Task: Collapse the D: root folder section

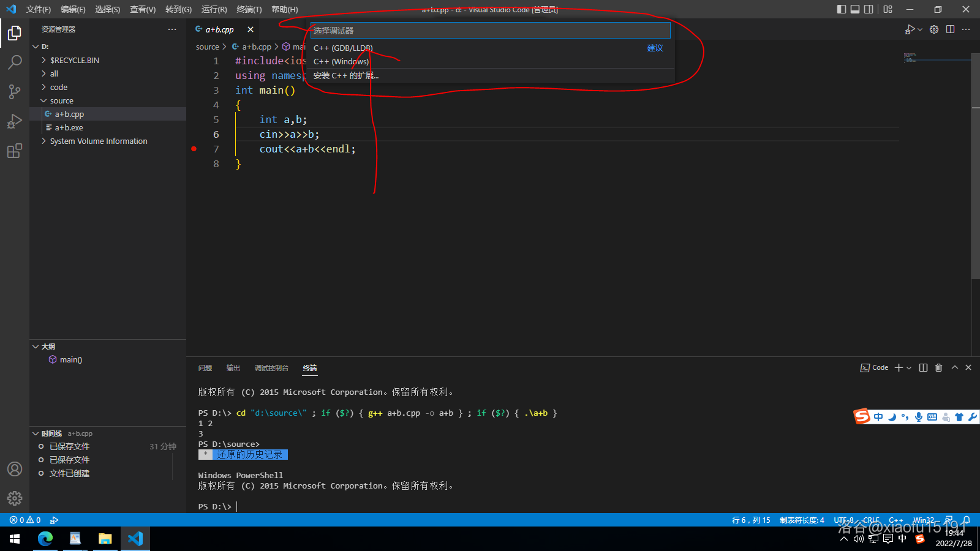Action: click(108, 47)
